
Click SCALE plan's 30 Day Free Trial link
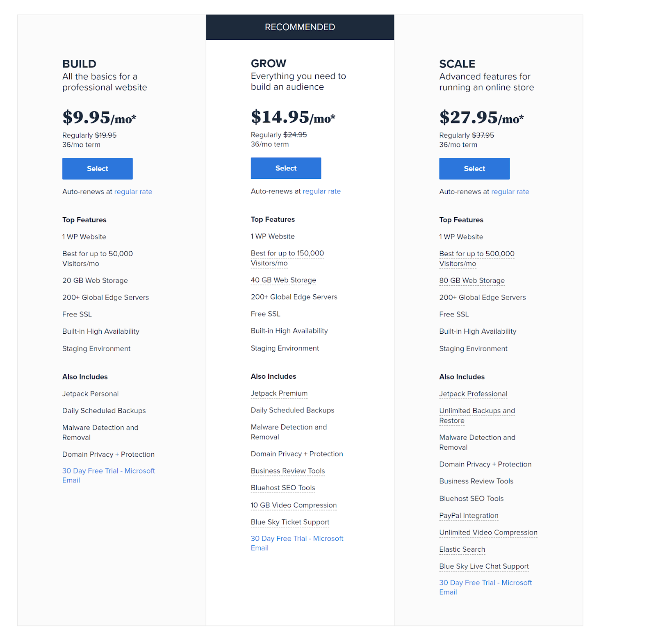[x=485, y=587]
